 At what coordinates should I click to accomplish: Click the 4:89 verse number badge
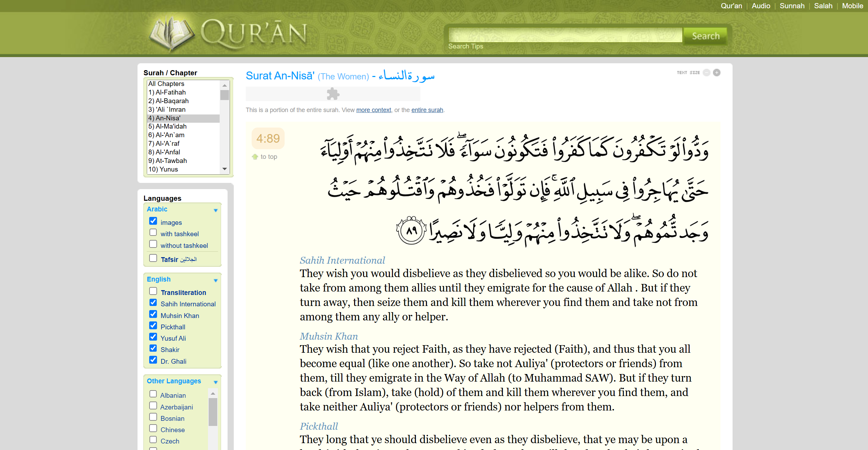click(268, 139)
